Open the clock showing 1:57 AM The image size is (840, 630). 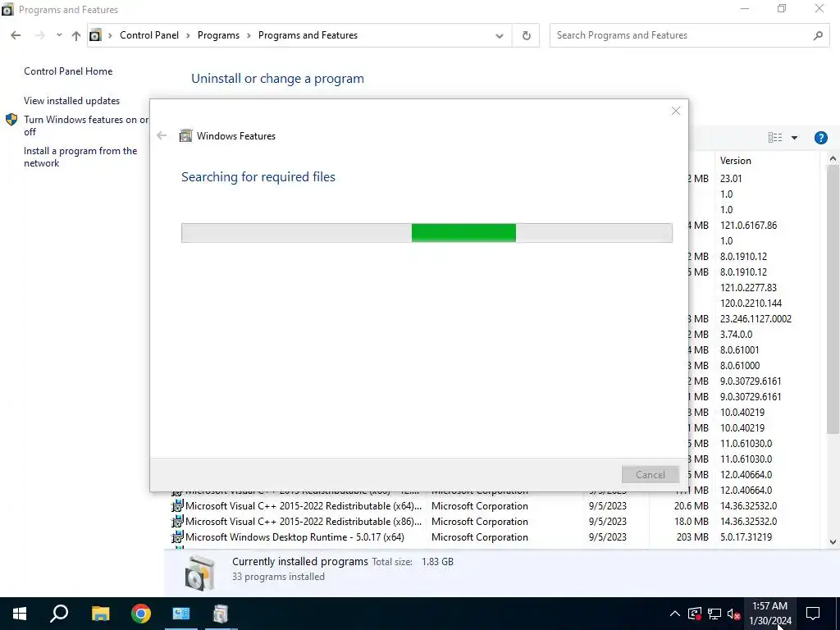(x=769, y=614)
